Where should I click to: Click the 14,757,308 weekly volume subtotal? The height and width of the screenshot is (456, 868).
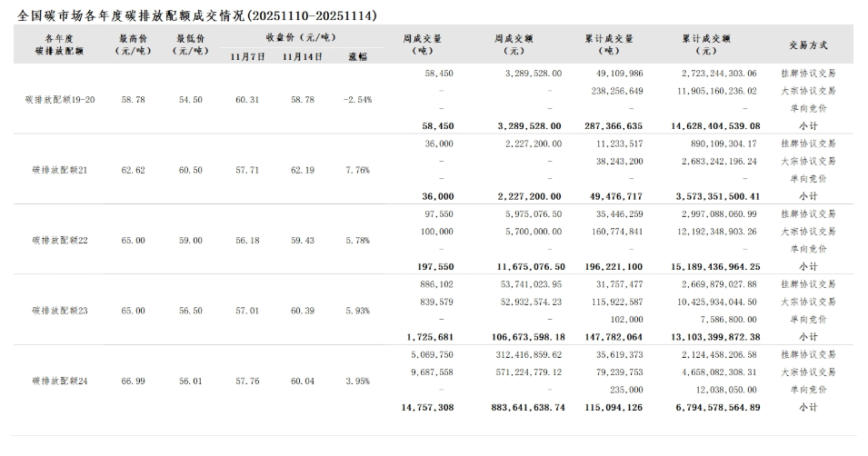click(427, 408)
